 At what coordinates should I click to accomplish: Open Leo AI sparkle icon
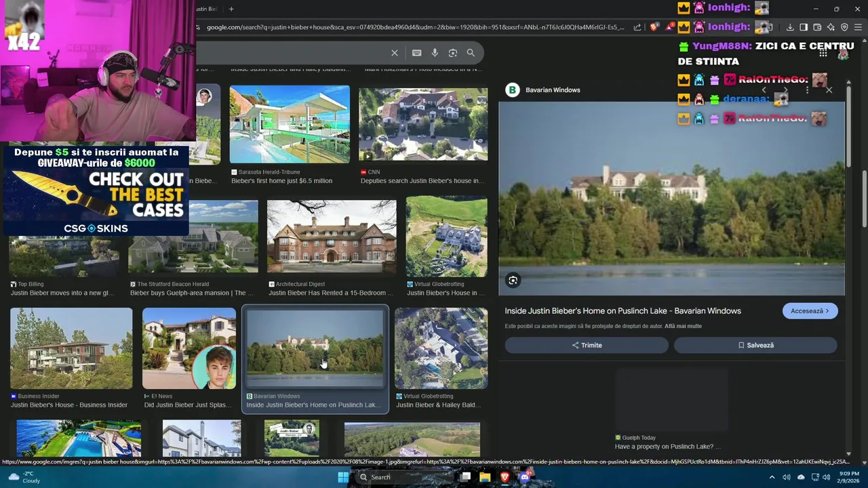(x=831, y=27)
